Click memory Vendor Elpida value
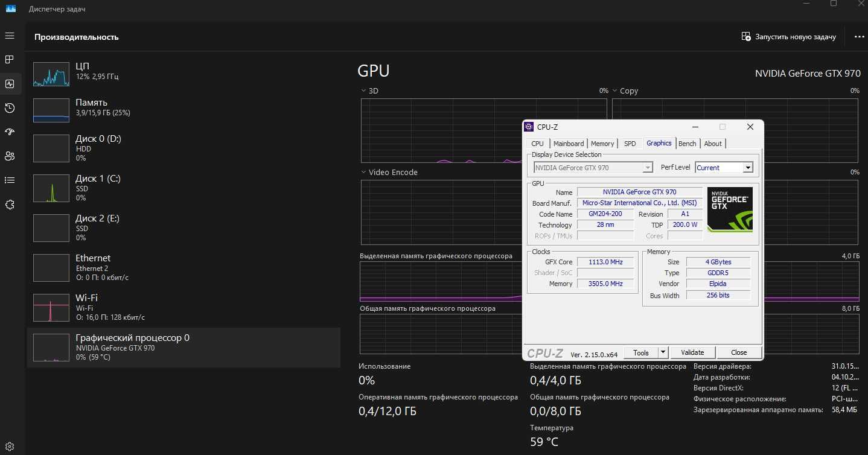The height and width of the screenshot is (455, 868). tap(718, 284)
